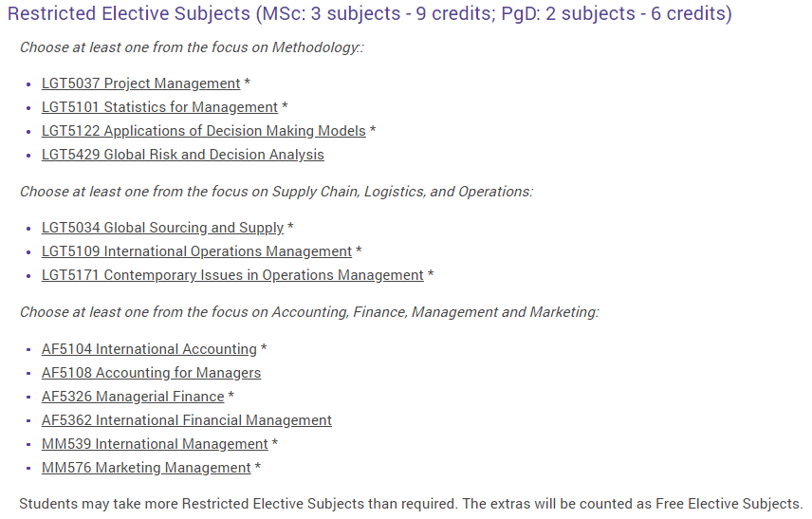Viewport: 812px width, 519px height.
Task: Open the LGT5037 Project Management link
Action: 140,83
